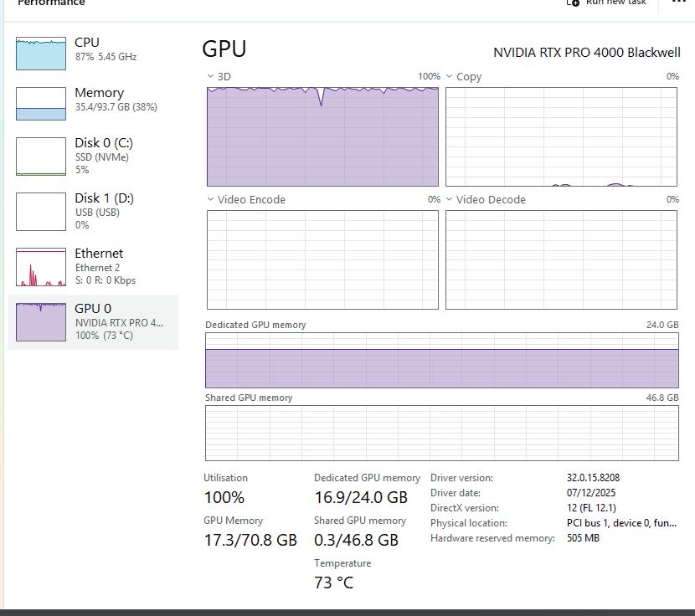Screen dimensions: 695x616
Task: Click the Video Decode graph area
Action: point(561,259)
